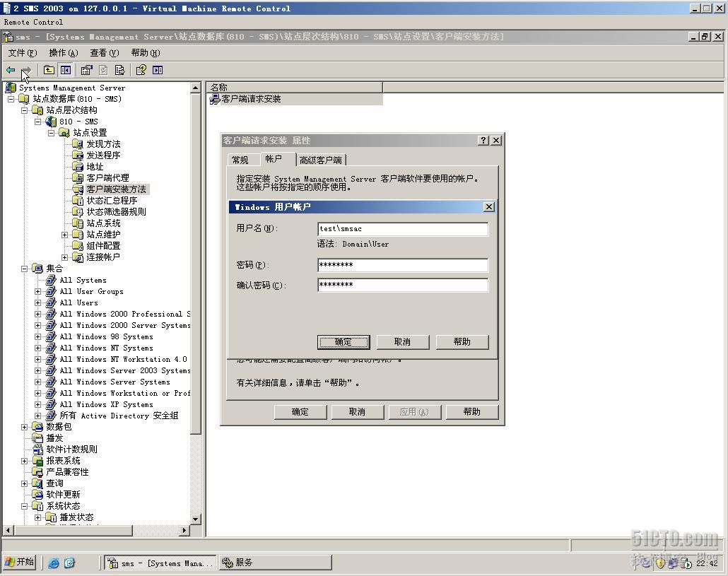Expand the 播发状态 node
This screenshot has width=728, height=576.
(x=37, y=517)
